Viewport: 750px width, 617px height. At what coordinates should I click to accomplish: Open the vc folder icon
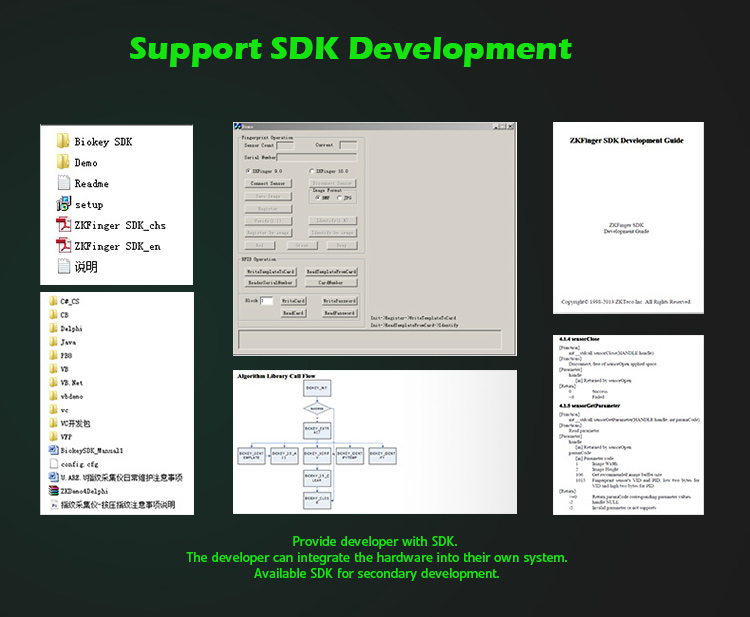click(x=54, y=409)
